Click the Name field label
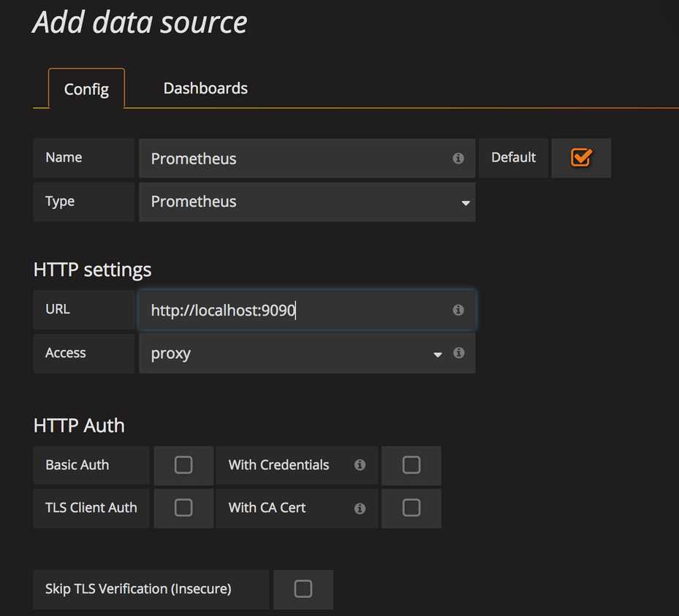Viewport: 679px width, 616px height. click(x=64, y=157)
